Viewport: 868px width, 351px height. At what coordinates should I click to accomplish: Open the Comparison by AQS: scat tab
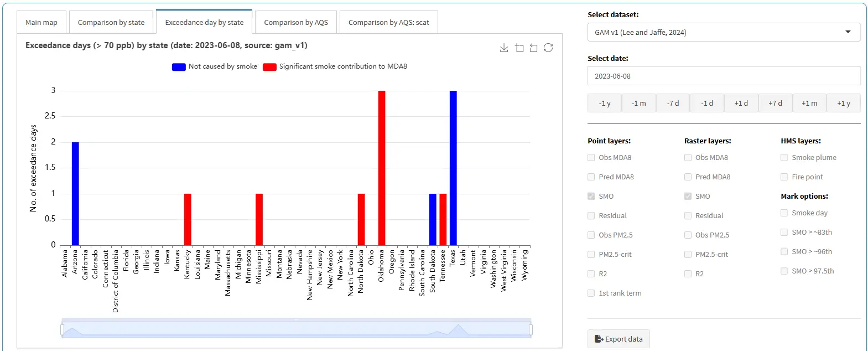click(388, 23)
